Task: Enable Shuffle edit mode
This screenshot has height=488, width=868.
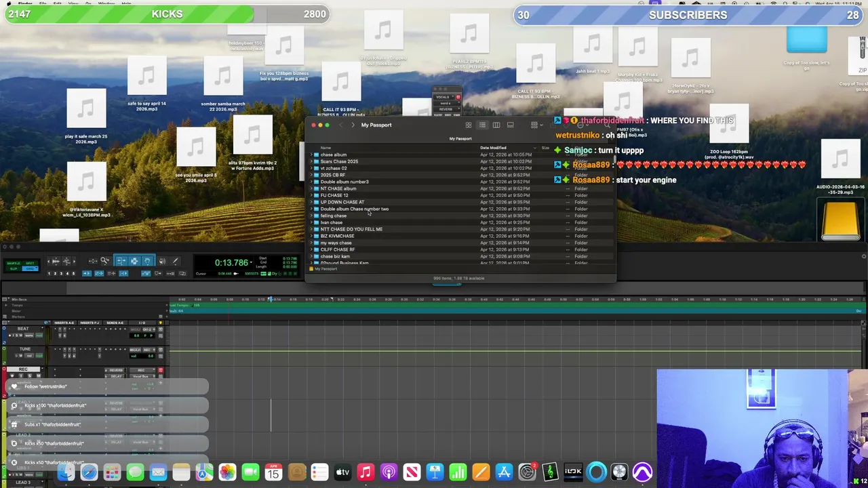Action: point(14,263)
